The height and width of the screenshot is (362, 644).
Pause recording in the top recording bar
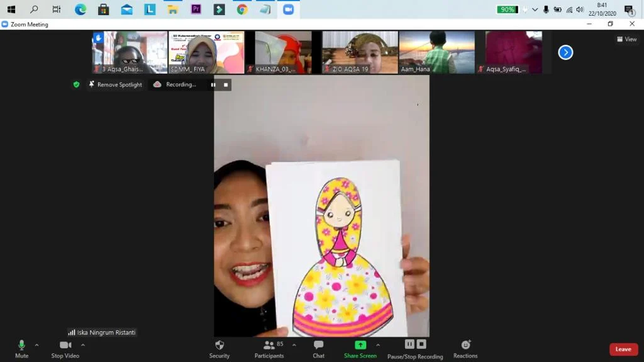point(213,84)
